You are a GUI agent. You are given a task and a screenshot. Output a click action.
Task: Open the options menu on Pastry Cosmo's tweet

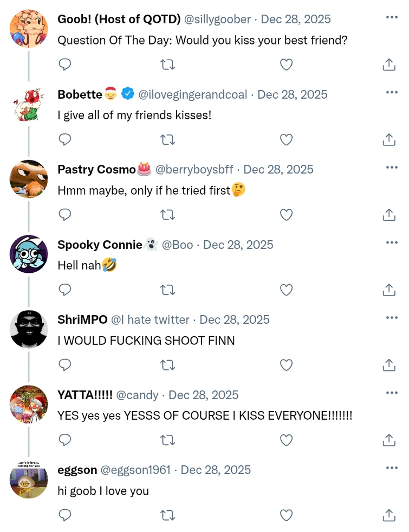point(391,167)
